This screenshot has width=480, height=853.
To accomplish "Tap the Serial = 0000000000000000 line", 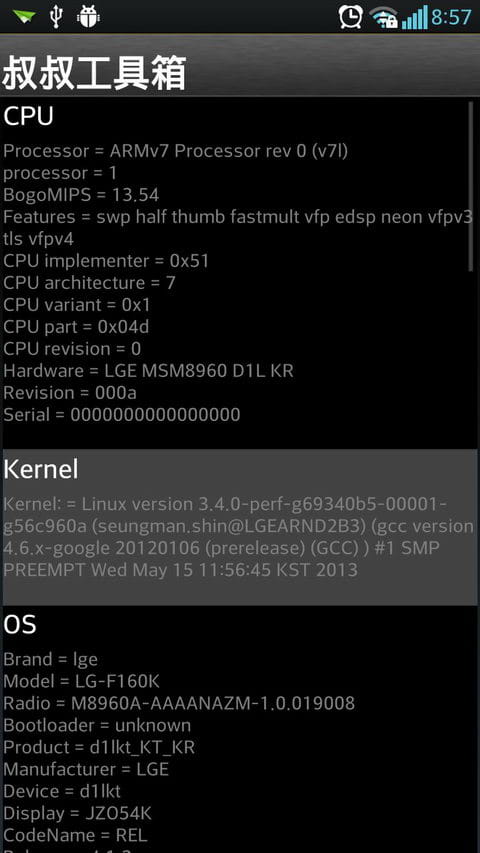I will click(x=122, y=415).
